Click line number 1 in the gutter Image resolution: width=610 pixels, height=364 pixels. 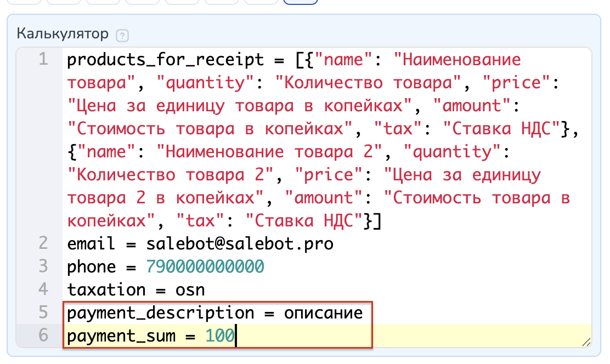(x=43, y=59)
